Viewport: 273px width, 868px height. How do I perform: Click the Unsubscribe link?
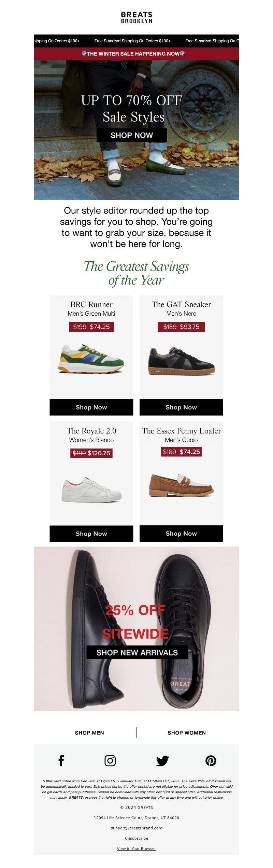pyautogui.click(x=136, y=838)
